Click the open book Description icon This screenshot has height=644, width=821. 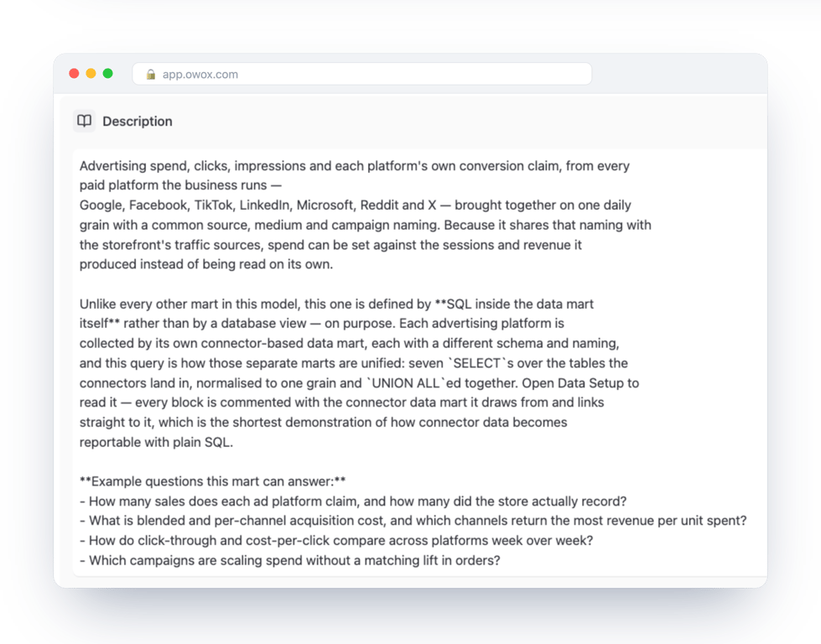pyautogui.click(x=85, y=121)
